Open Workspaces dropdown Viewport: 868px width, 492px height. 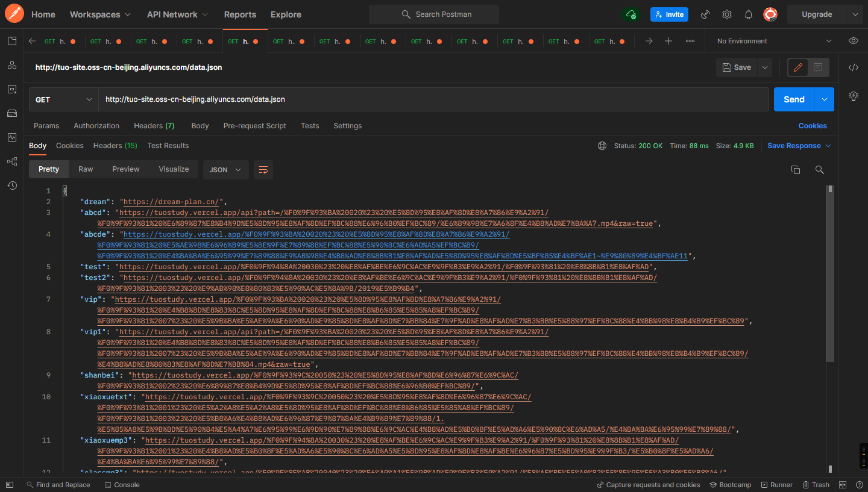(99, 14)
